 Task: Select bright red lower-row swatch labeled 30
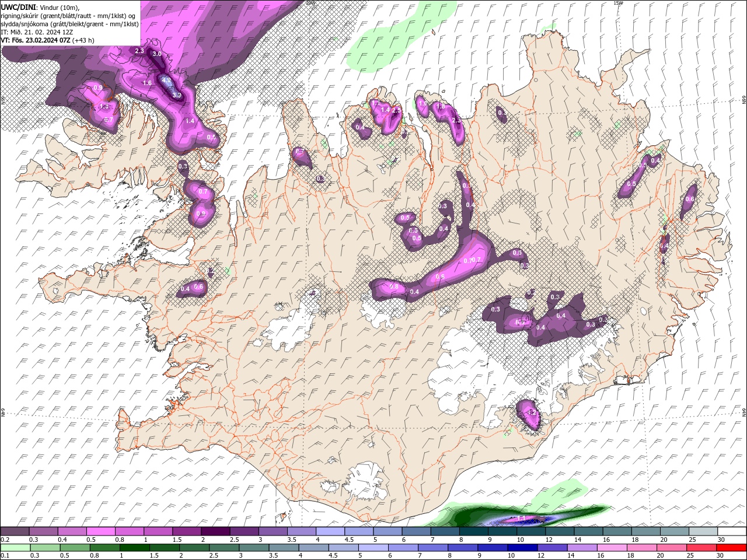click(x=732, y=548)
